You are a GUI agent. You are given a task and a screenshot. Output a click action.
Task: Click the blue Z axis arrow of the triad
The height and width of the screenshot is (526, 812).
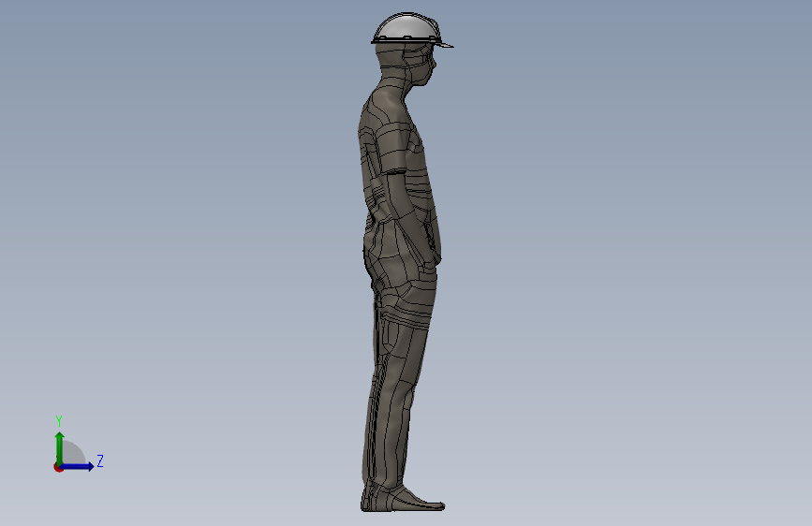[78, 466]
